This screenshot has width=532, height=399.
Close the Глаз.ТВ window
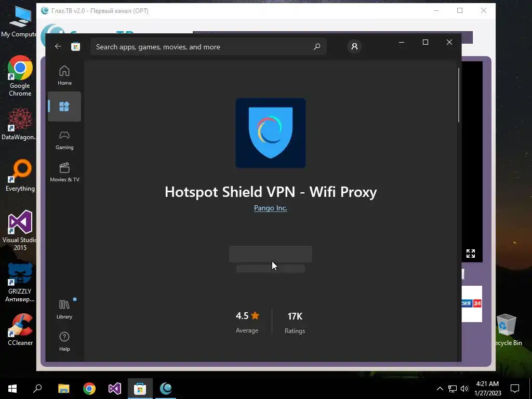click(x=484, y=10)
